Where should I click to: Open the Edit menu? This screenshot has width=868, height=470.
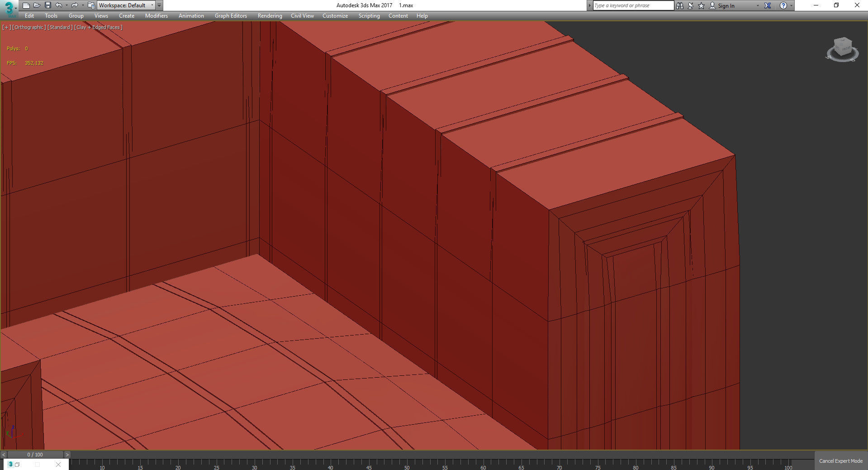pyautogui.click(x=29, y=16)
